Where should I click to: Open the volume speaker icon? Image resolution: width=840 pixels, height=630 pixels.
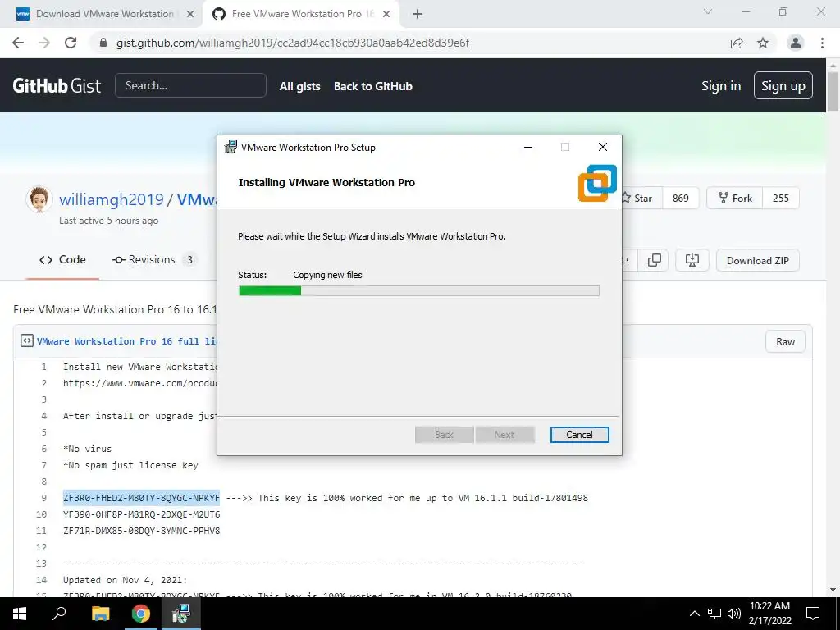(x=734, y=614)
